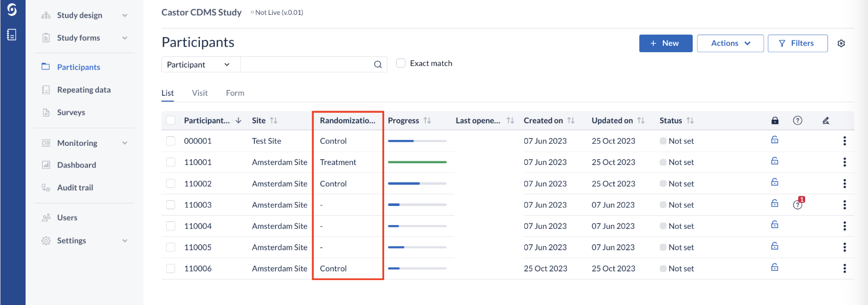Image resolution: width=868 pixels, height=305 pixels.
Task: Toggle select-all checkbox in table header
Action: 171,120
